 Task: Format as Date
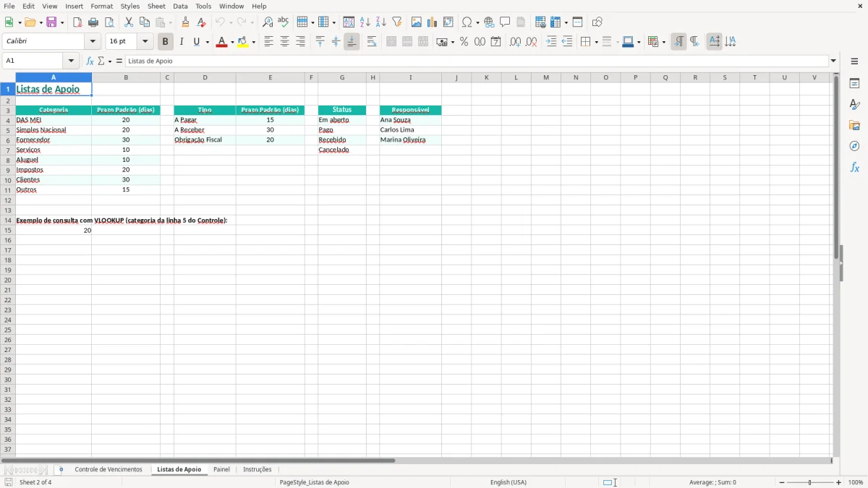[x=495, y=42]
